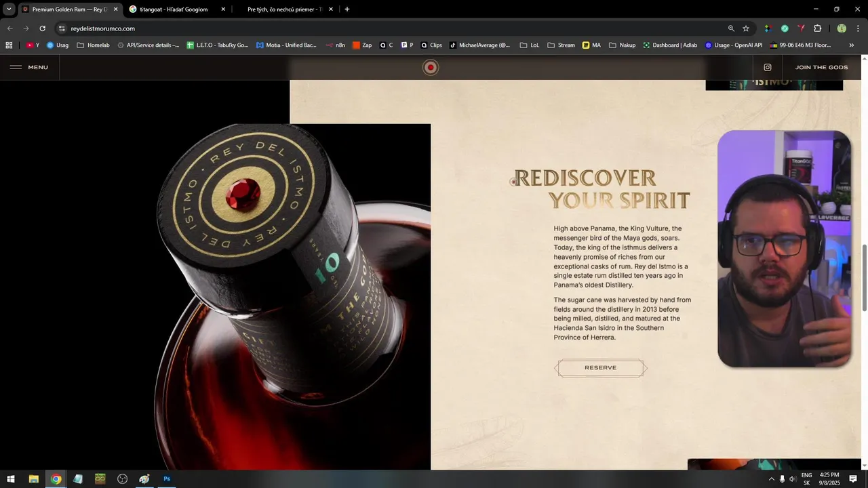Open the MichaelAverage TikTok bookmark
The width and height of the screenshot is (868, 488).
pyautogui.click(x=479, y=45)
